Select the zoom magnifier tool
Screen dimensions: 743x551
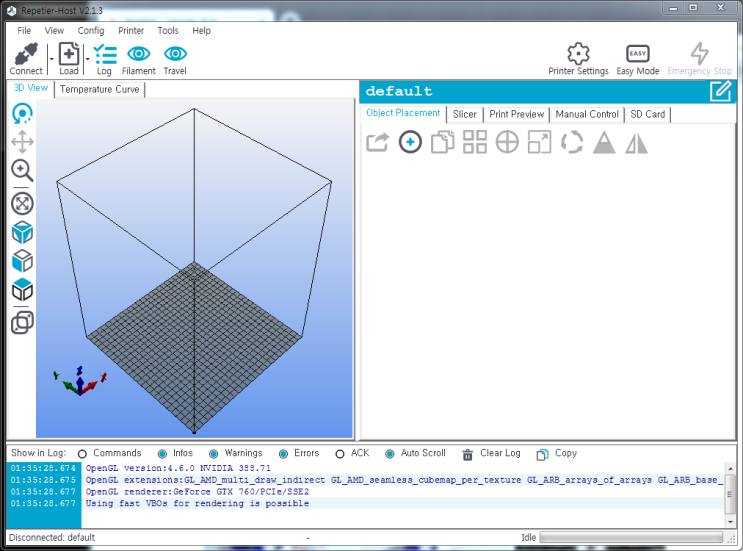(x=22, y=171)
